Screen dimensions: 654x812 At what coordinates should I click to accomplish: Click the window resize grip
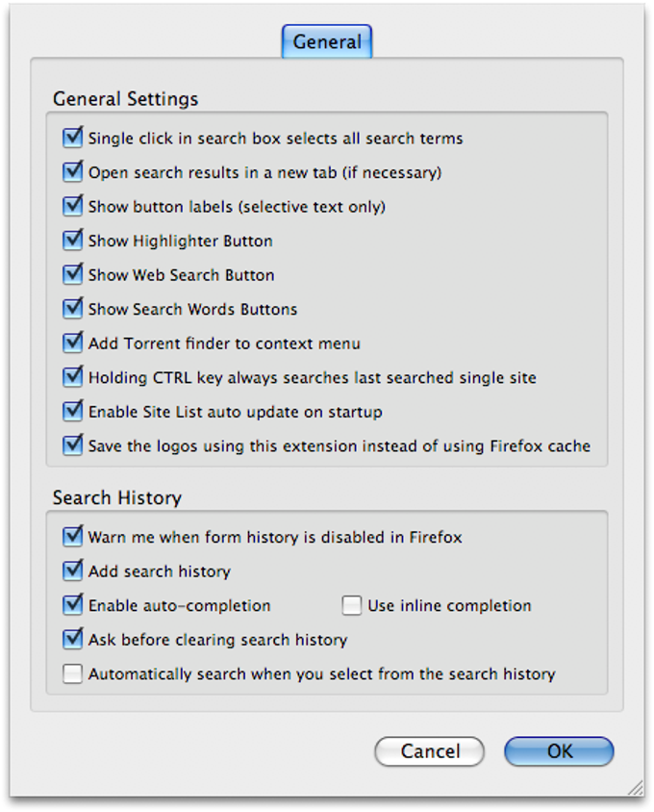point(635,787)
